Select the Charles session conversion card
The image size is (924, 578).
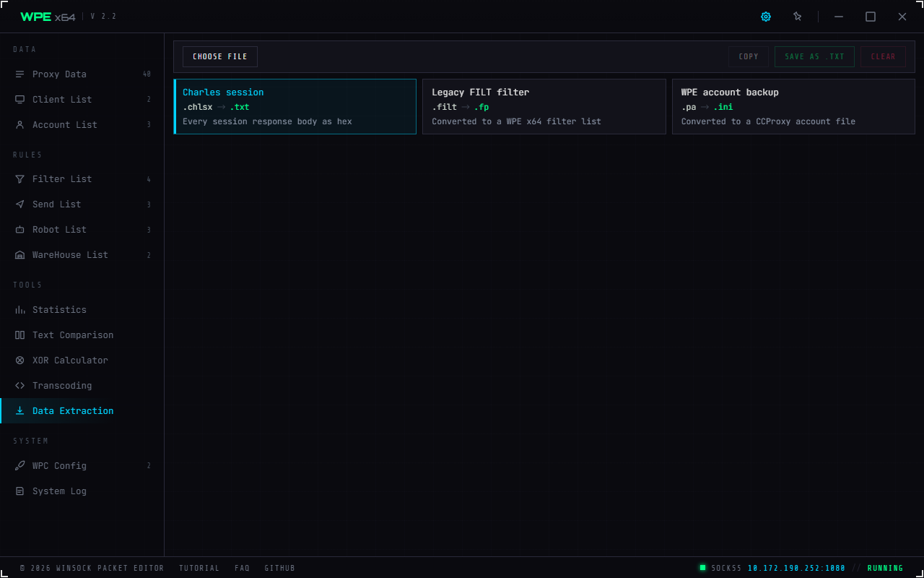pos(295,106)
